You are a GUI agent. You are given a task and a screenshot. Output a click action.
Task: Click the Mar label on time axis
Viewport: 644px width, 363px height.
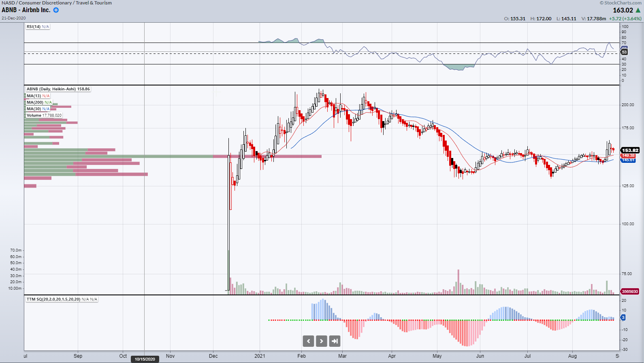(343, 356)
